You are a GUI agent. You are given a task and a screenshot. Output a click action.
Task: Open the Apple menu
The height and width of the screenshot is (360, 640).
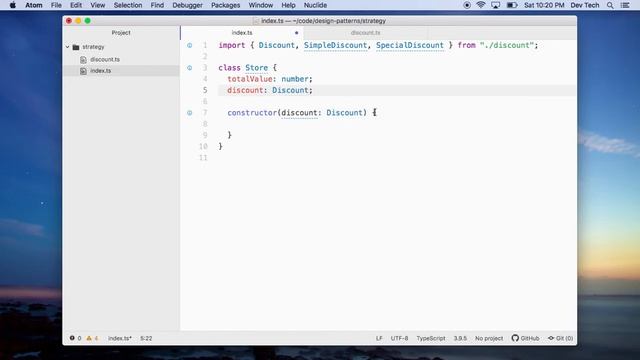13,5
